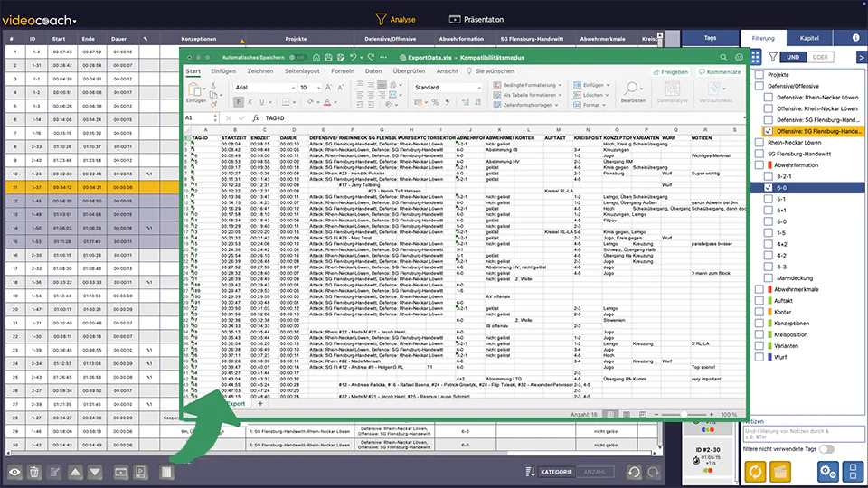Image resolution: width=868 pixels, height=488 pixels.
Task: Click the Excel search magnifier icon
Action: pyautogui.click(x=723, y=57)
